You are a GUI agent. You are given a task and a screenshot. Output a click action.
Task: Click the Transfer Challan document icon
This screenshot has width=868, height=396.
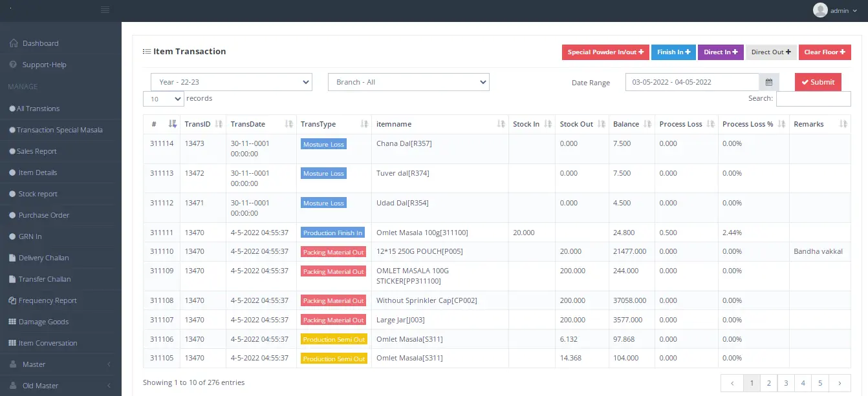click(12, 279)
